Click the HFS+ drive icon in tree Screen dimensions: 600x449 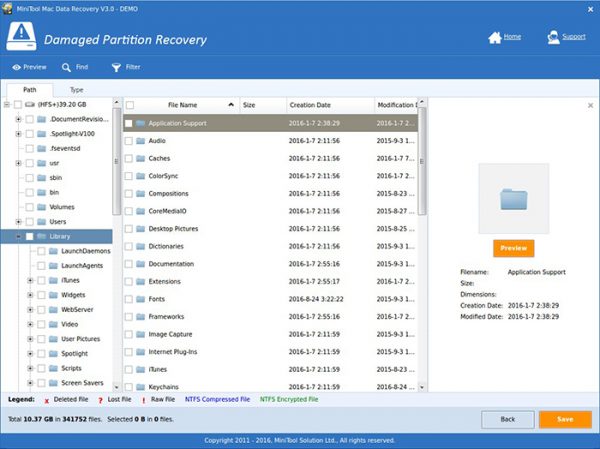(29, 104)
